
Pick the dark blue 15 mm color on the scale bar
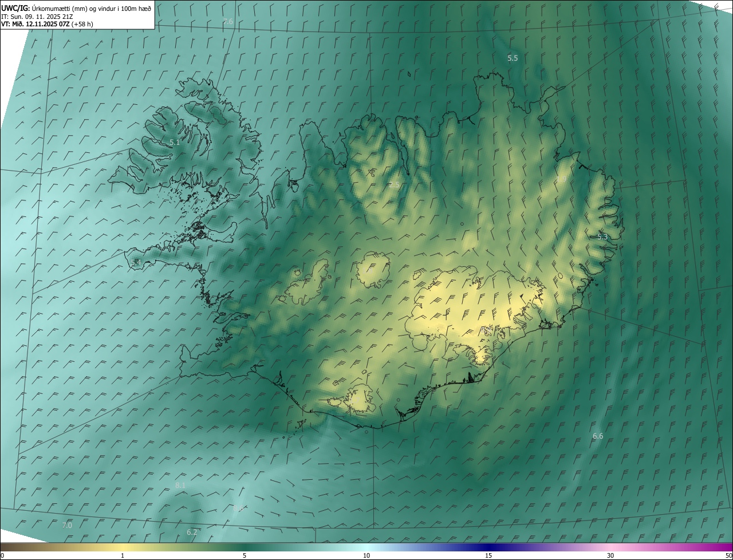488,547
